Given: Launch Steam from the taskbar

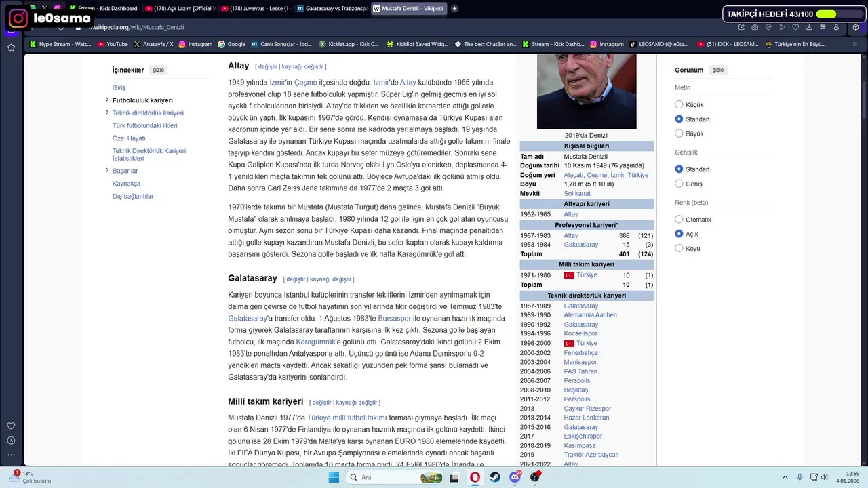Looking at the screenshot, I should coord(495,477).
